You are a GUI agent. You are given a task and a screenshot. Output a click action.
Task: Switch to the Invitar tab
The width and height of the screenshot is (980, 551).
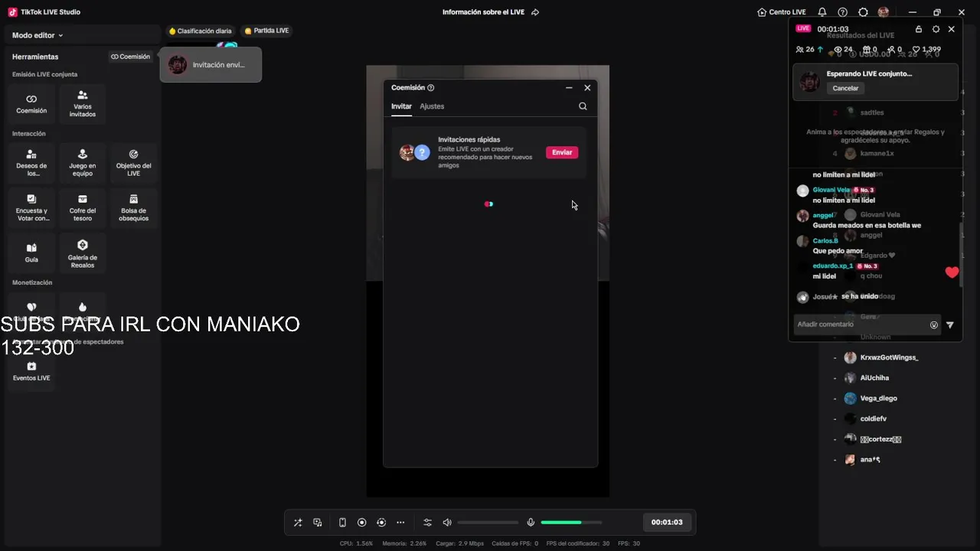coord(401,106)
